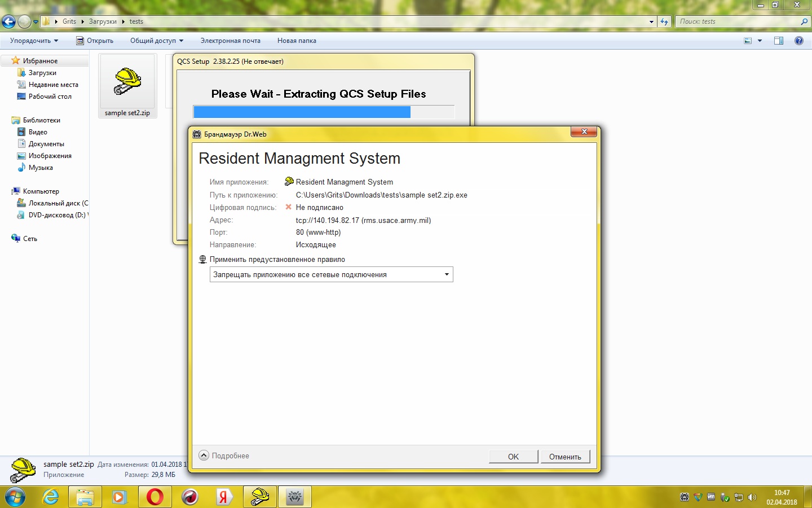
Task: Click the application path text in Dr.Web dialog
Action: (382, 195)
